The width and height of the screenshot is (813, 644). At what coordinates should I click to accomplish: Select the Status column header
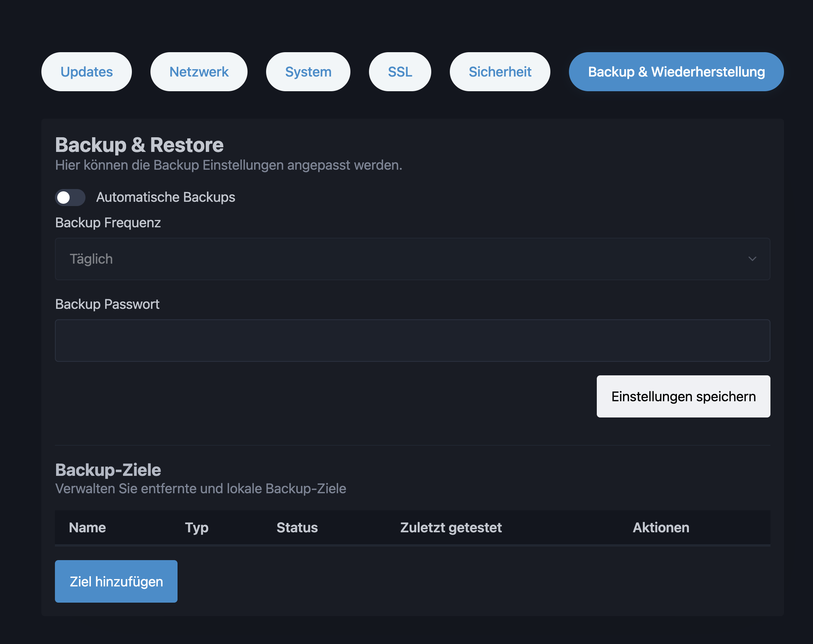click(x=297, y=528)
